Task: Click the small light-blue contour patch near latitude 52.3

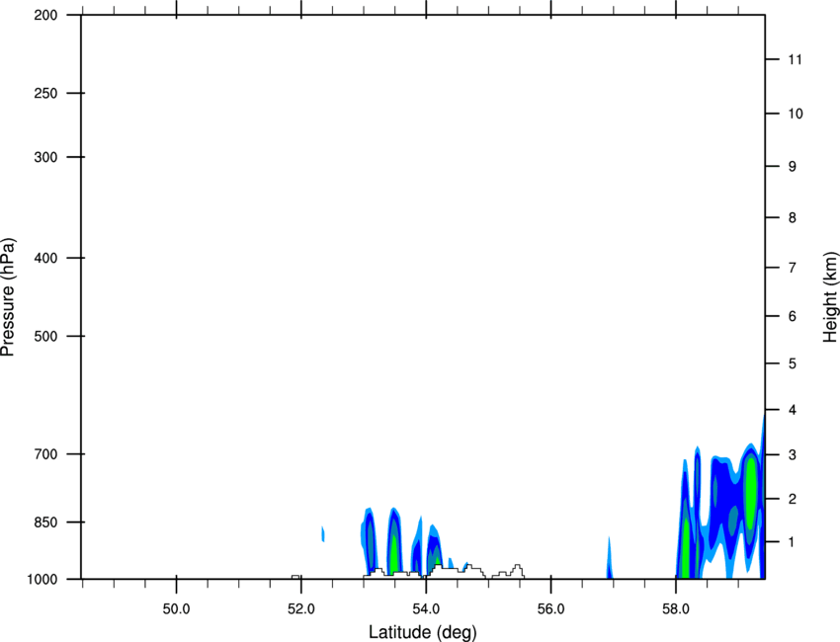Action: (x=322, y=533)
